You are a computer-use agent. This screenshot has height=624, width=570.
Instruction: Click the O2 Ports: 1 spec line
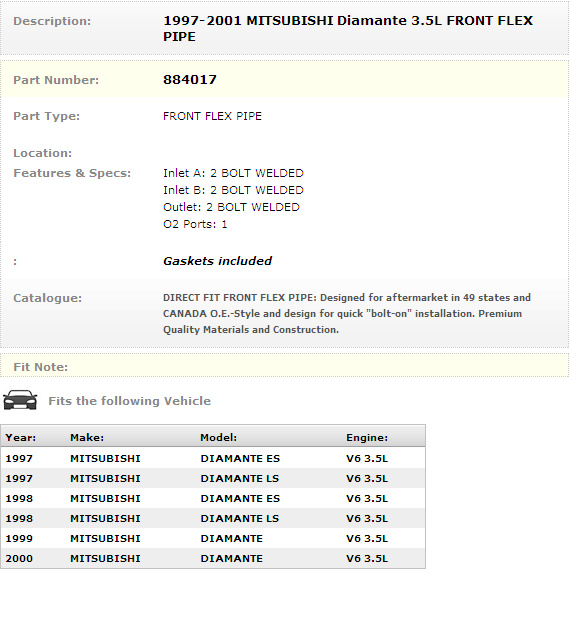(195, 224)
